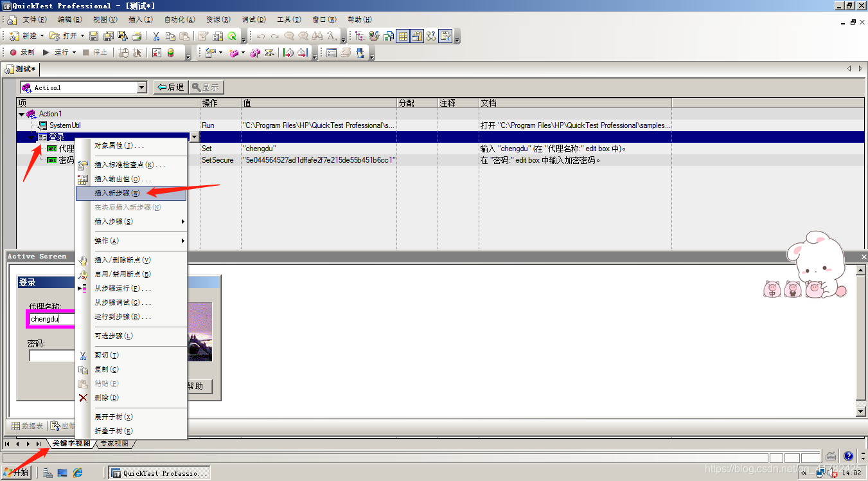The image size is (868, 481).
Task: Click the red Record button icon
Action: click(x=13, y=53)
